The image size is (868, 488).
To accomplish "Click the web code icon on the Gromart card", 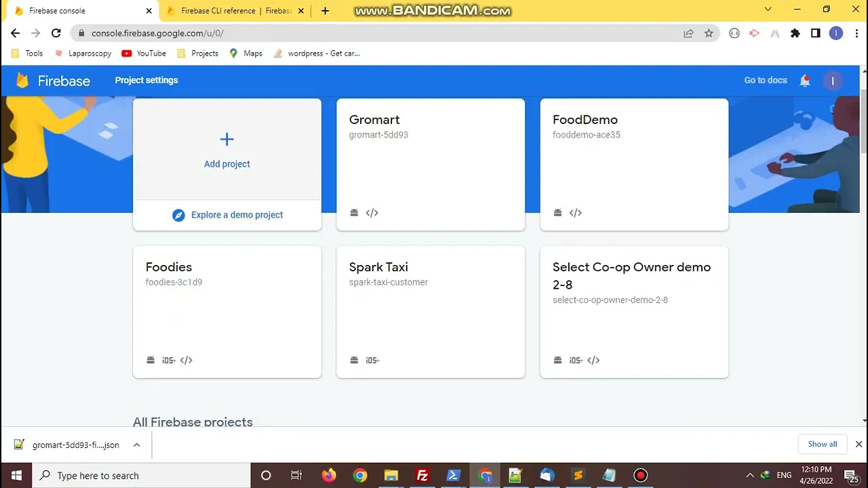I will click(372, 213).
